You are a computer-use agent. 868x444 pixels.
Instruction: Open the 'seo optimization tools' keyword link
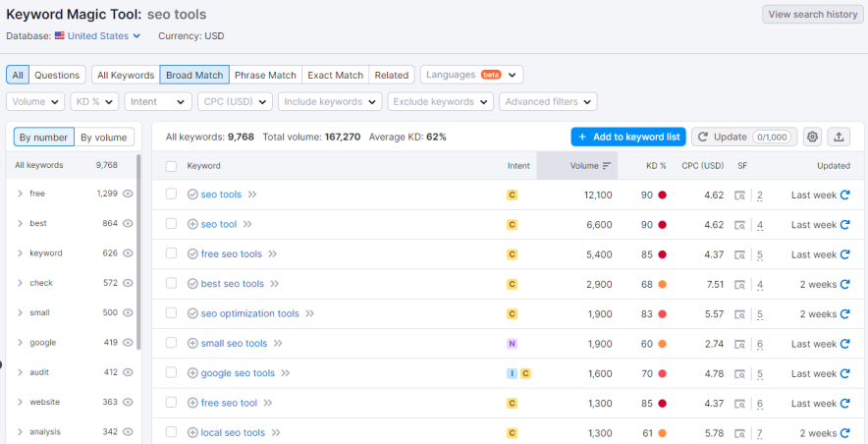[249, 314]
